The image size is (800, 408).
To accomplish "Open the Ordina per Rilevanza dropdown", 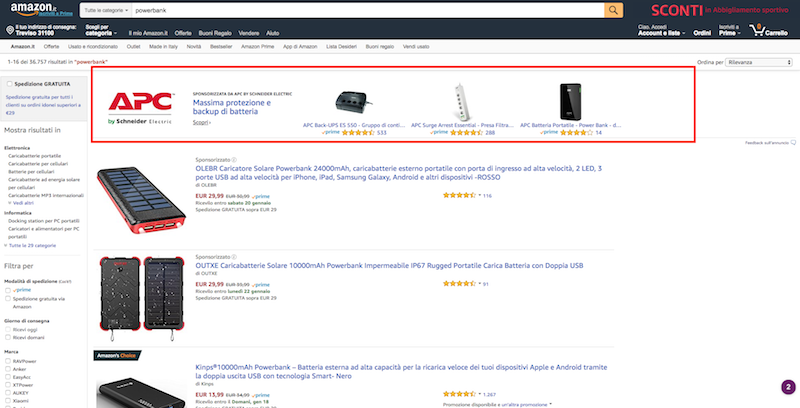I will [758, 62].
